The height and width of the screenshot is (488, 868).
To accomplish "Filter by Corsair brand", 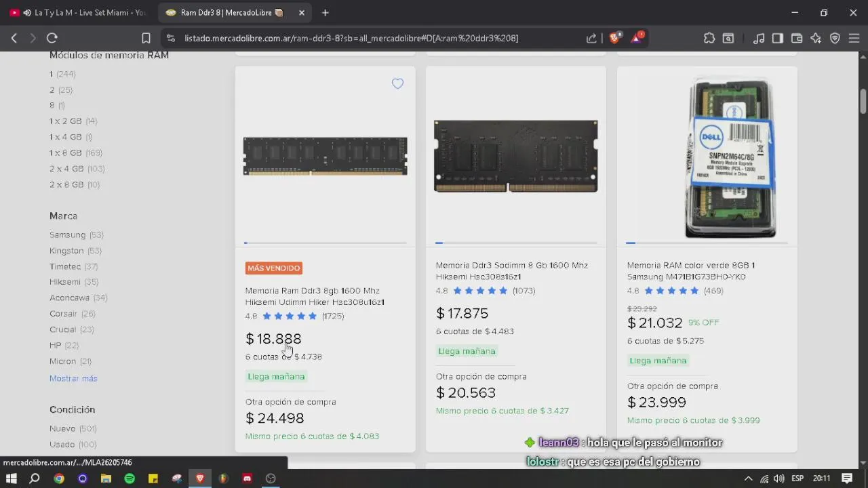I will point(72,314).
